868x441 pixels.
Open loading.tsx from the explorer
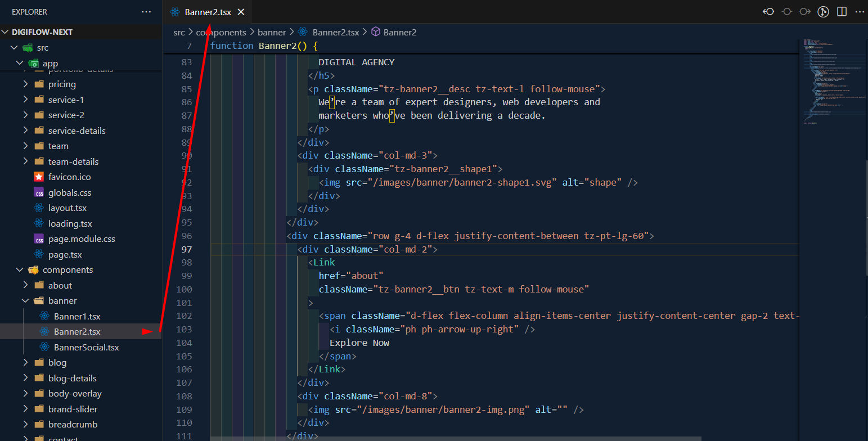tap(81, 223)
